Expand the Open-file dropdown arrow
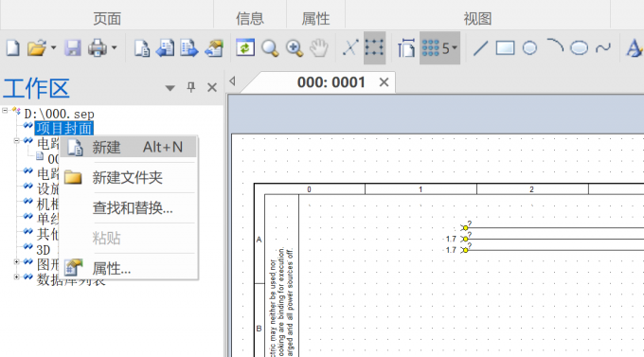 [x=53, y=48]
